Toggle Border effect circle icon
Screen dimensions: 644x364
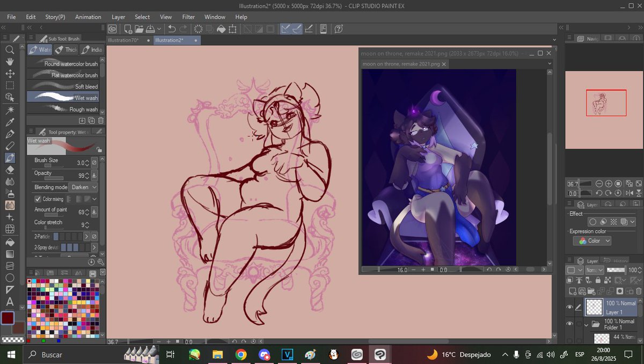(x=592, y=221)
